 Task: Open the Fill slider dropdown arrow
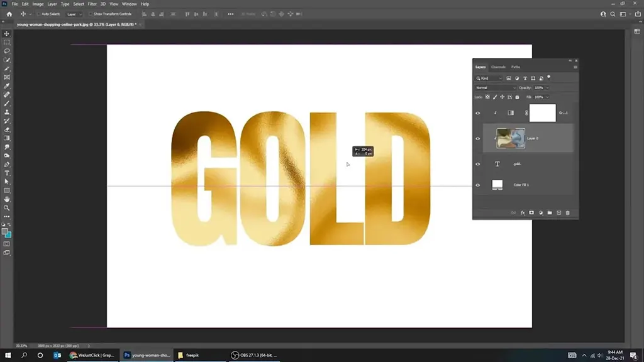(547, 97)
